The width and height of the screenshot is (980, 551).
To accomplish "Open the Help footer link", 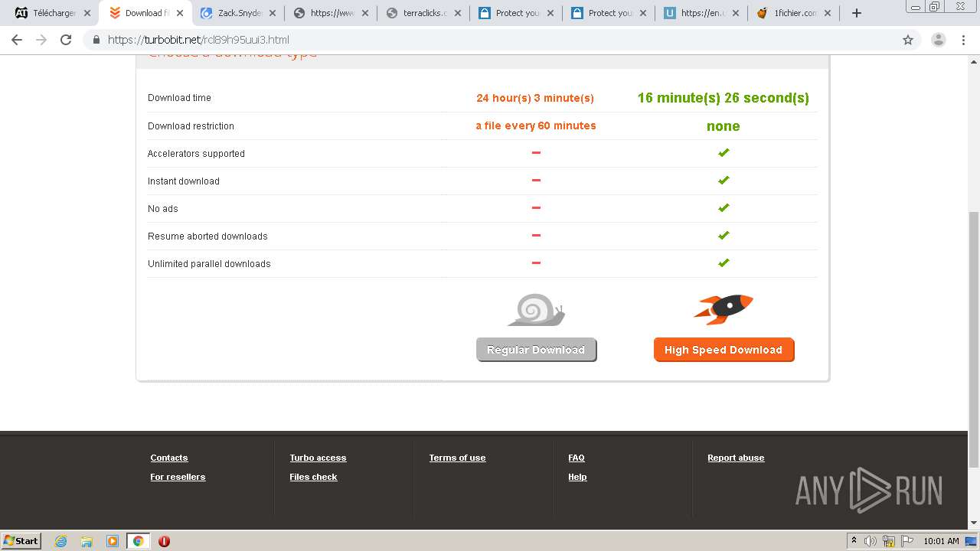I will click(577, 477).
